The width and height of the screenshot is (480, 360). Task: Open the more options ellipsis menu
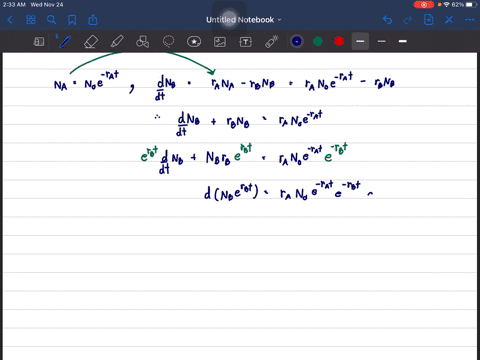469,20
